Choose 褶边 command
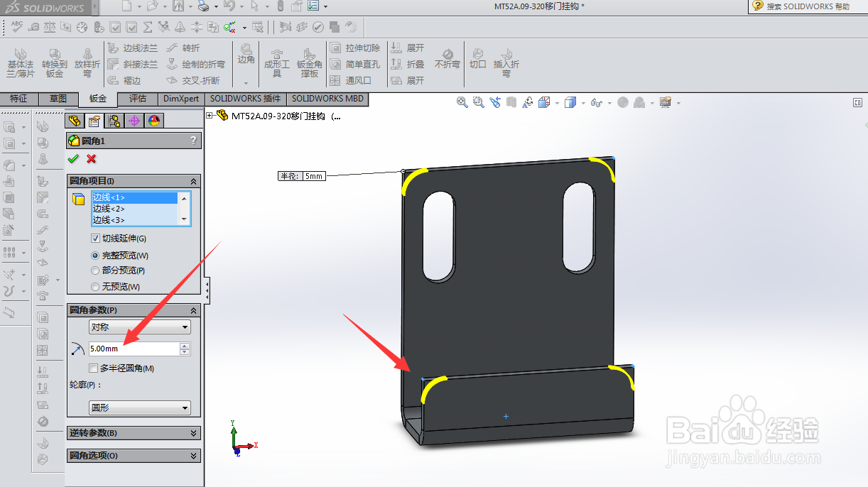This screenshot has height=487, width=868. (x=125, y=81)
